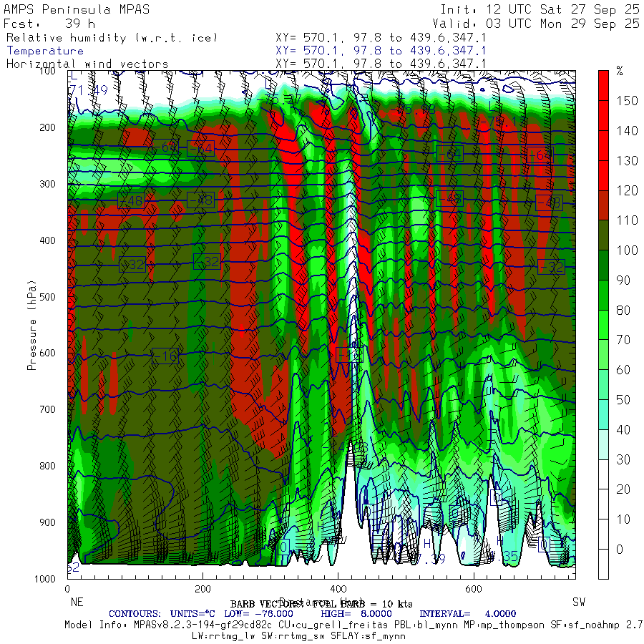Click the "SW" endpoint label

coord(579,602)
